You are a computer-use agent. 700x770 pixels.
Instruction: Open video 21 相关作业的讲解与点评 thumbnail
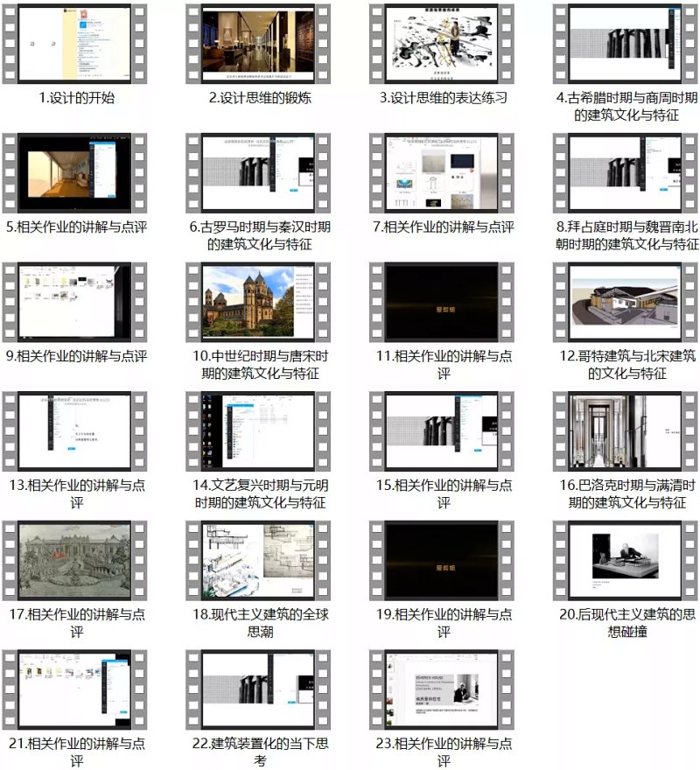tap(75, 688)
